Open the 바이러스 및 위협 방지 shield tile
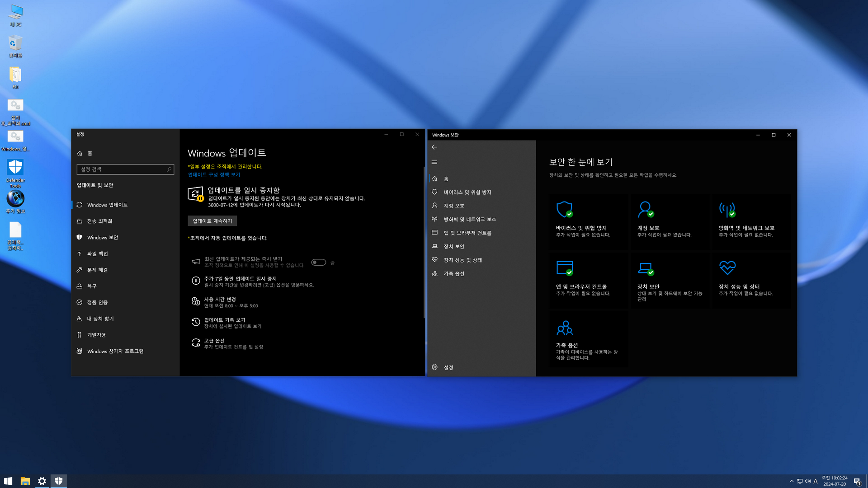Image resolution: width=868 pixels, height=488 pixels. coord(588,222)
